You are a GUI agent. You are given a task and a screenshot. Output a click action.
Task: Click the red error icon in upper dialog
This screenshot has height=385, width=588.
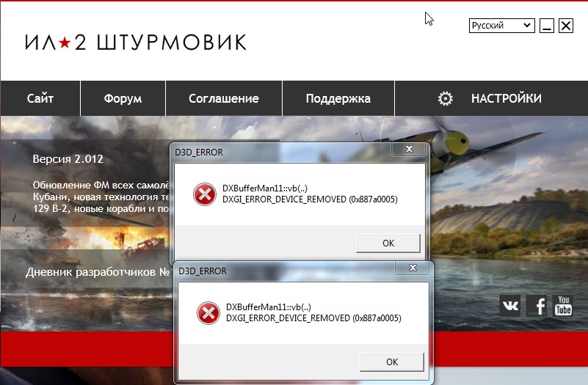pyautogui.click(x=204, y=194)
